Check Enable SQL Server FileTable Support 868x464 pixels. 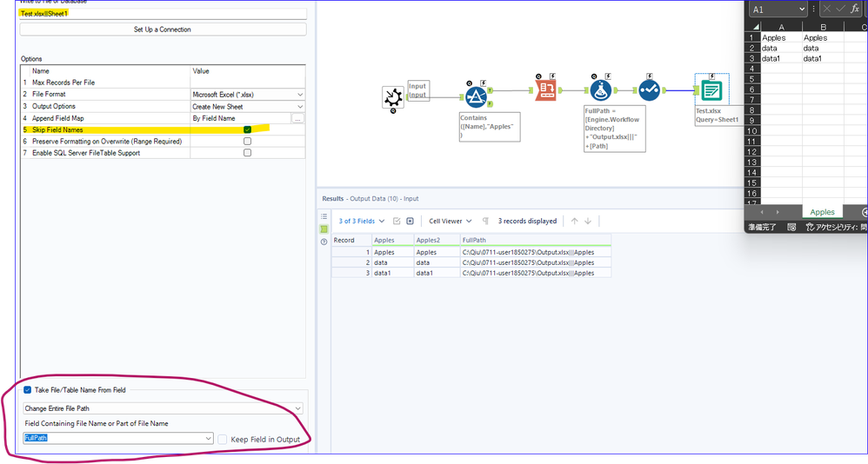pyautogui.click(x=248, y=153)
